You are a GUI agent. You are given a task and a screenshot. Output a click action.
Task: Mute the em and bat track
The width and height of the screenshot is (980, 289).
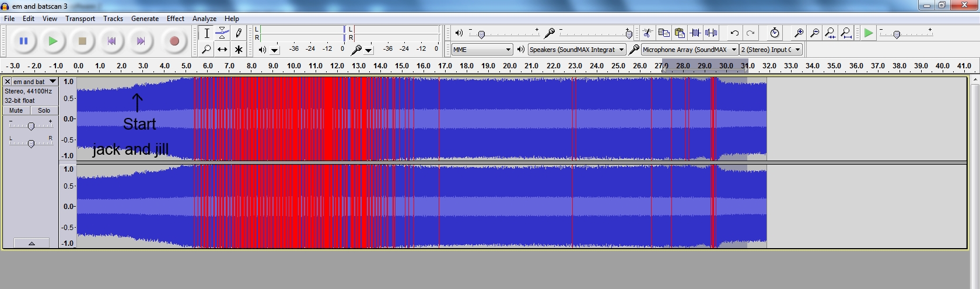16,110
